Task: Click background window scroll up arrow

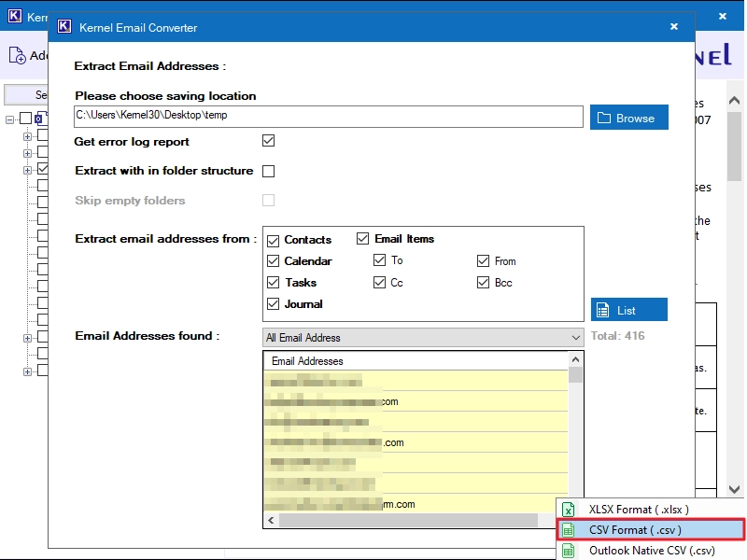Action: [x=734, y=101]
